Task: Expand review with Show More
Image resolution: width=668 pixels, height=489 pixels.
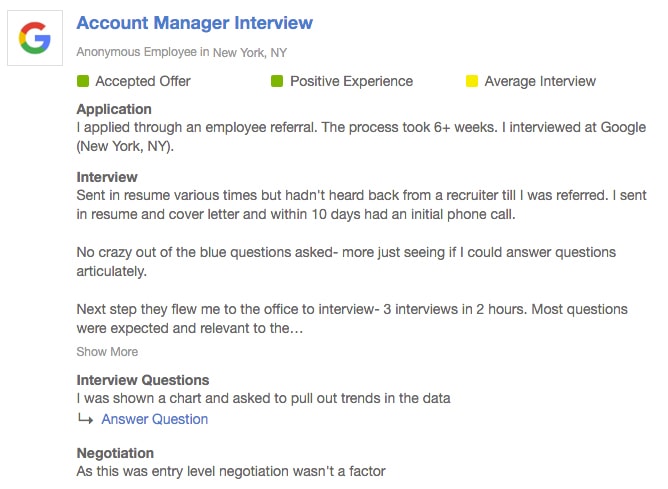Action: tap(107, 352)
